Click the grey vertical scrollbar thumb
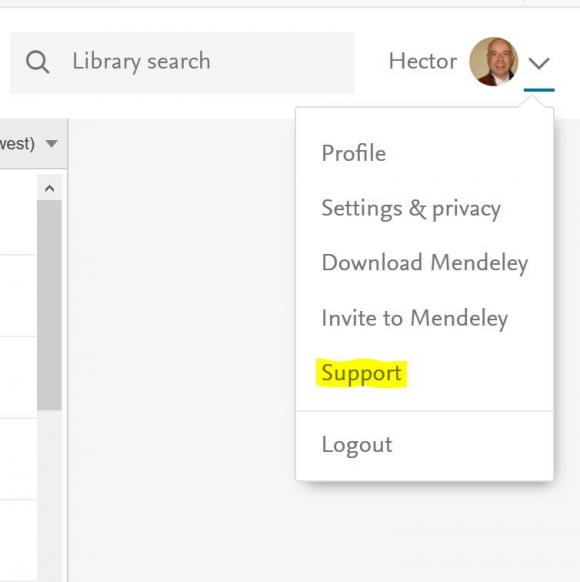 [x=49, y=305]
